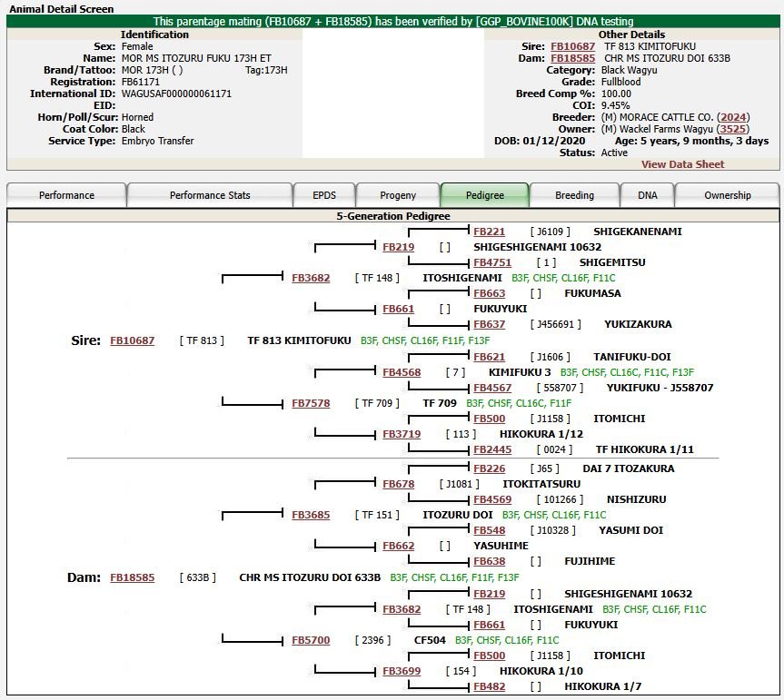The height and width of the screenshot is (700, 784).
Task: Click FB482 Hikokura 1/7 link
Action: (x=489, y=686)
